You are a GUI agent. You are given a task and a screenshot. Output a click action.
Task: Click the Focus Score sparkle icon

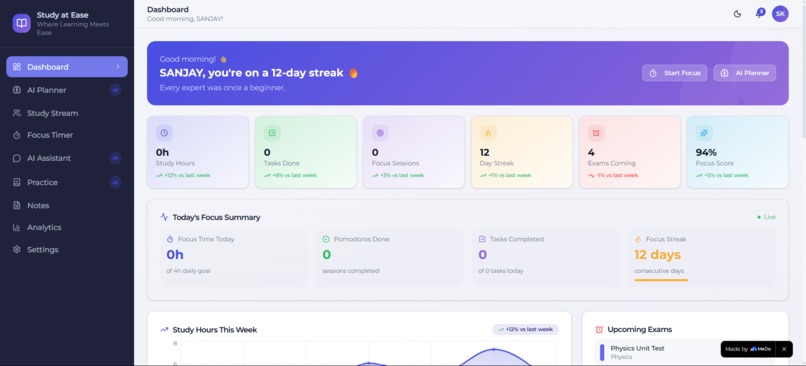click(x=704, y=133)
